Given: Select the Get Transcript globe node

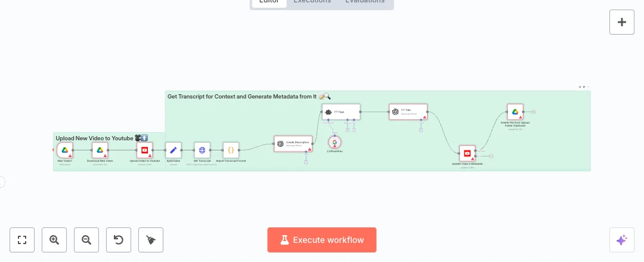Looking at the screenshot, I should pos(202,150).
